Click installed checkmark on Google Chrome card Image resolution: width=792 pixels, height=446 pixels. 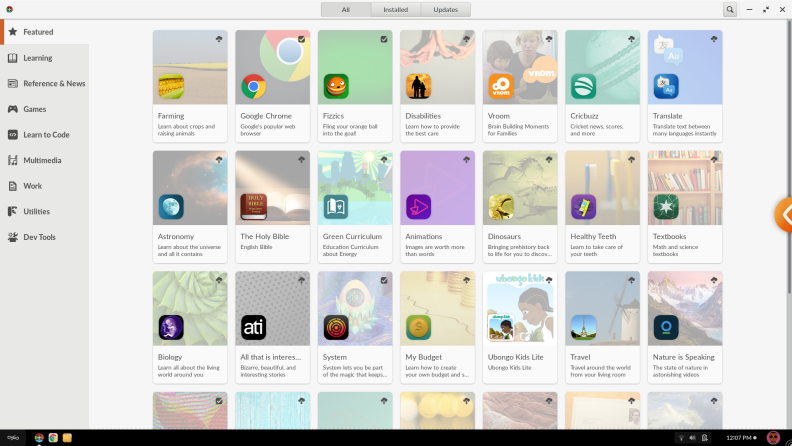[302, 39]
